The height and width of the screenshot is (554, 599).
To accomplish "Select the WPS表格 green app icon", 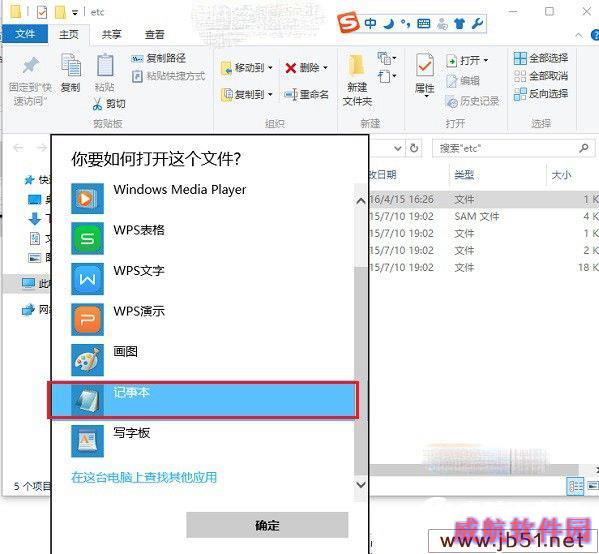I will pos(87,239).
